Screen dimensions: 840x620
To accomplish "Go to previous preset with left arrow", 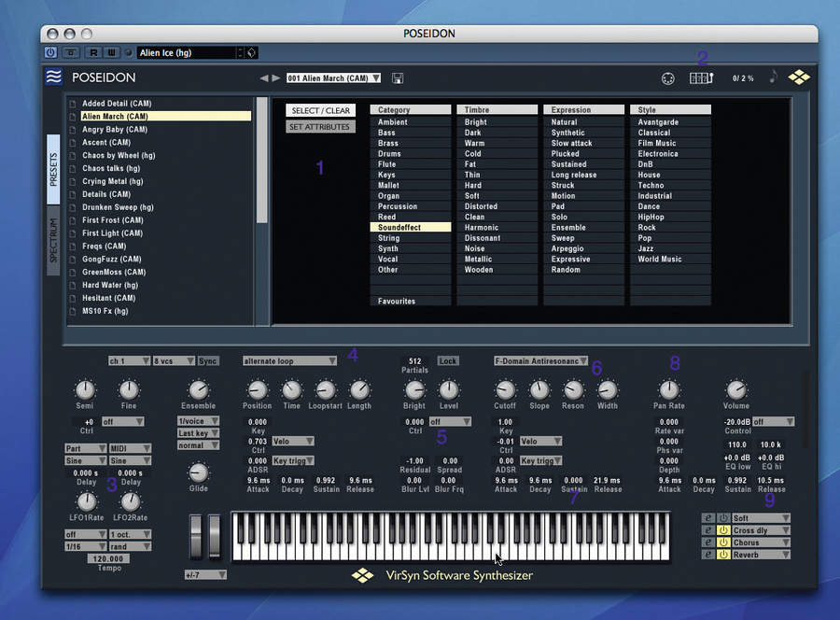I will 264,78.
